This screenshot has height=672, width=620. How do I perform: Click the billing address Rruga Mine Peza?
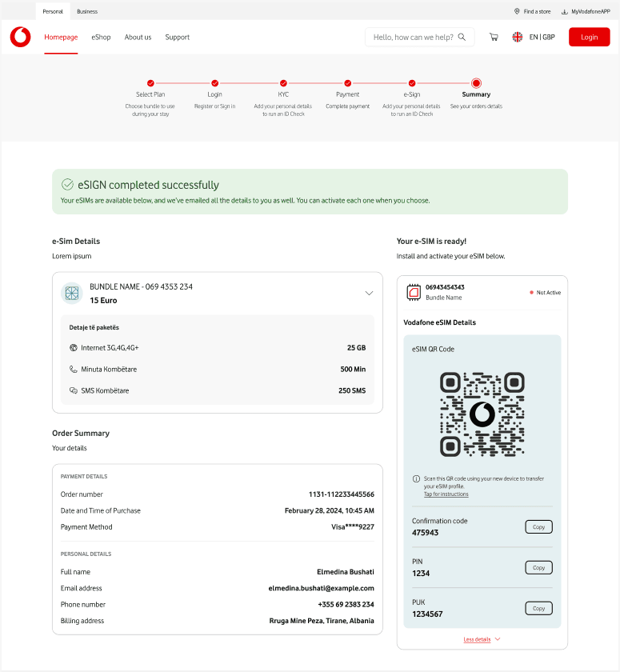pos(322,621)
